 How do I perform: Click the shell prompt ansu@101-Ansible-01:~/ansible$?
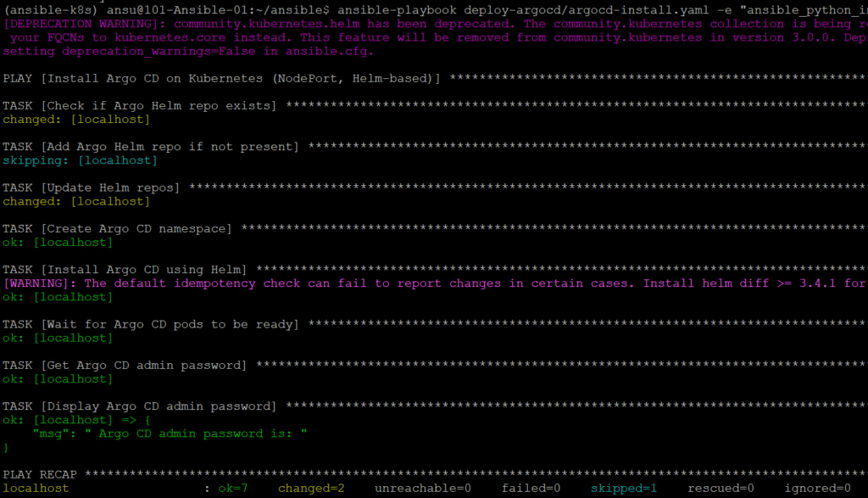point(218,10)
